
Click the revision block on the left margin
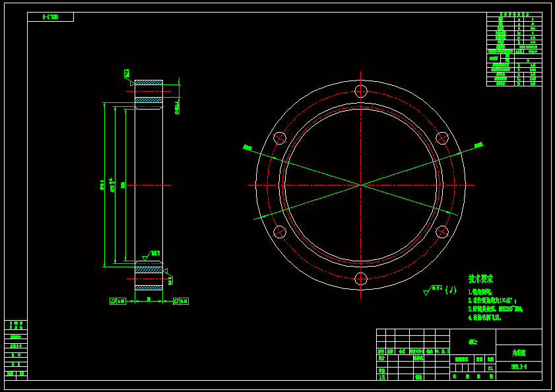pos(16,350)
